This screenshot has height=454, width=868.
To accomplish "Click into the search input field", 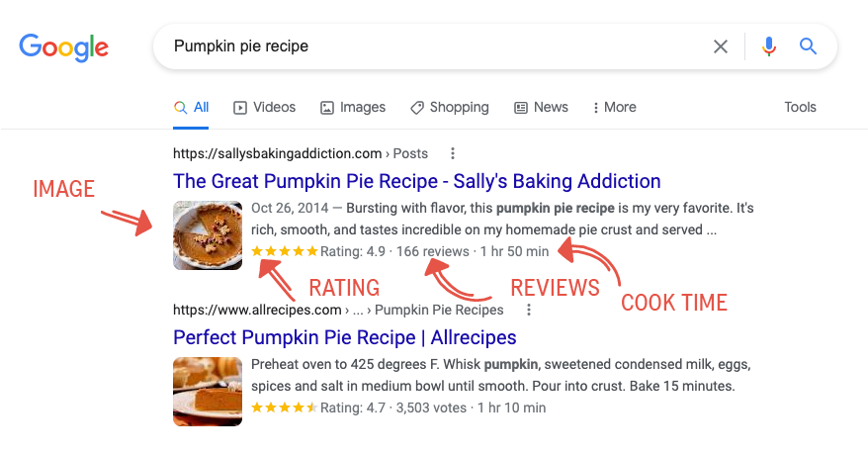I will 435,46.
